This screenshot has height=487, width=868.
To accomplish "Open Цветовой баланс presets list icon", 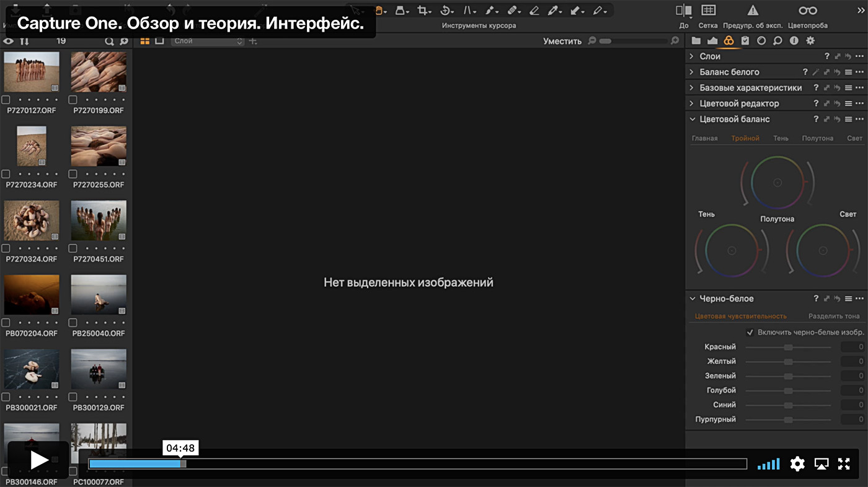I will 848,119.
